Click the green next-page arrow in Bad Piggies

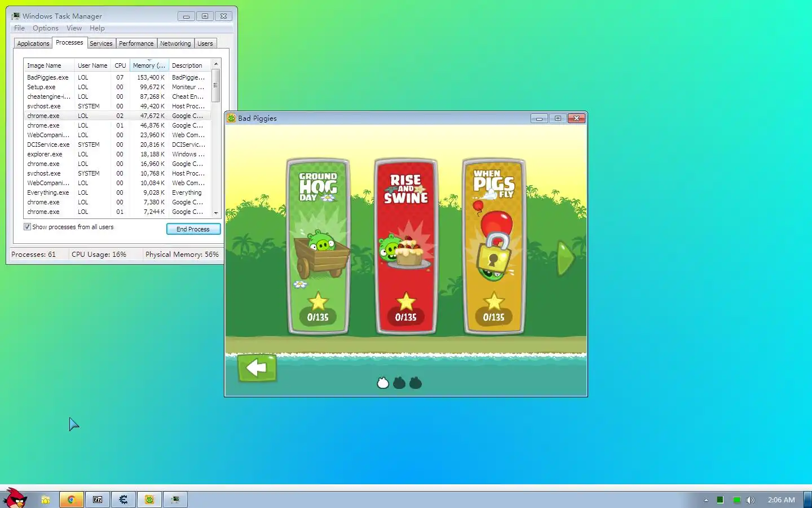[565, 259]
